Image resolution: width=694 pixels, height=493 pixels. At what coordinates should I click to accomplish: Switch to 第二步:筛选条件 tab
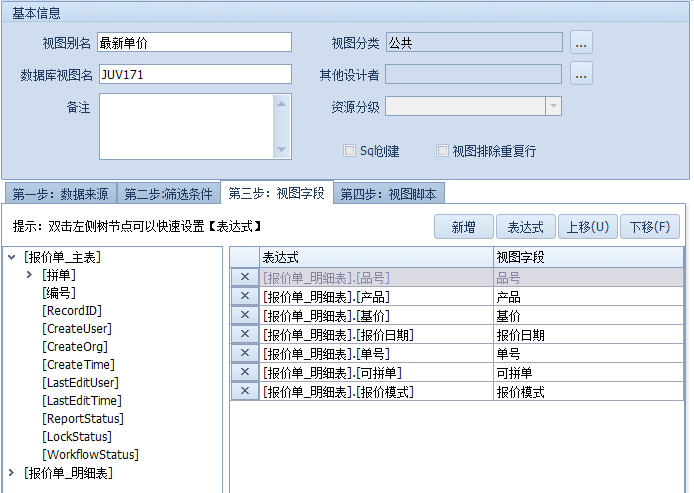tap(169, 194)
